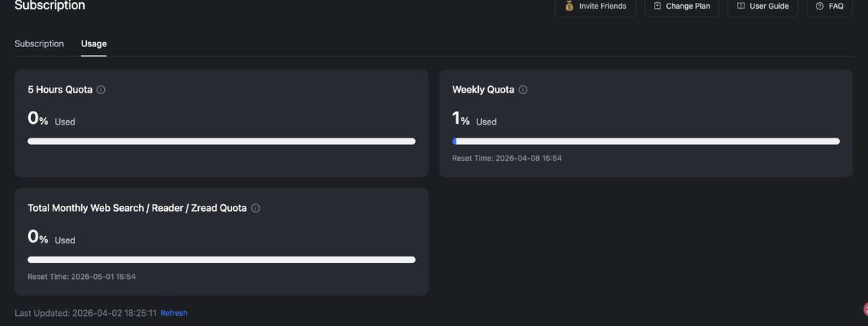Click the 5 Hours Quota progress bar
Screen dimensions: 868x326
click(221, 141)
